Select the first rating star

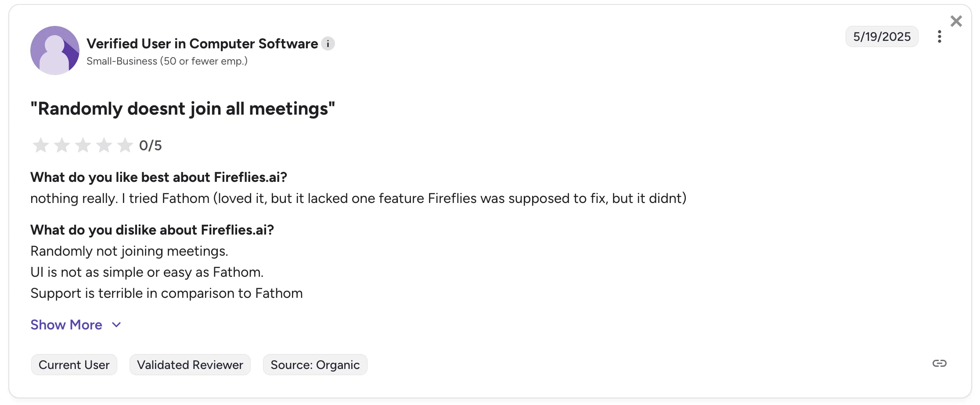(x=40, y=145)
